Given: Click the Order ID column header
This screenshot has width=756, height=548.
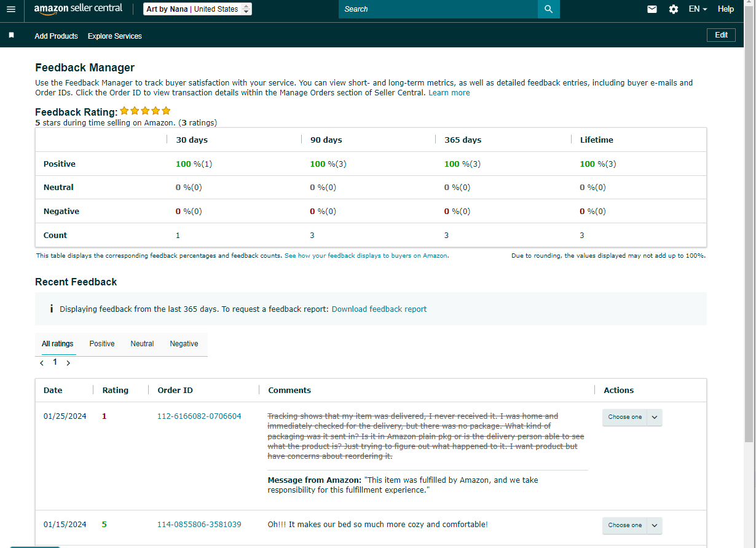Looking at the screenshot, I should click(175, 391).
